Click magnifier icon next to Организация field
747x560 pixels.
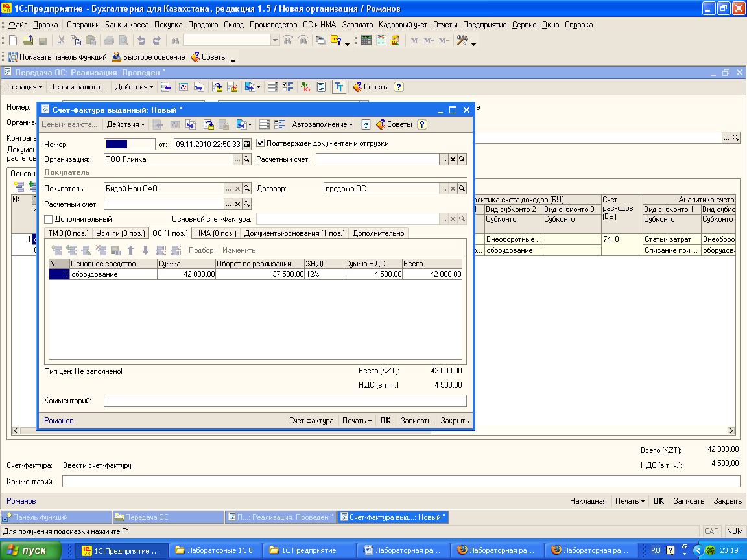tap(247, 159)
